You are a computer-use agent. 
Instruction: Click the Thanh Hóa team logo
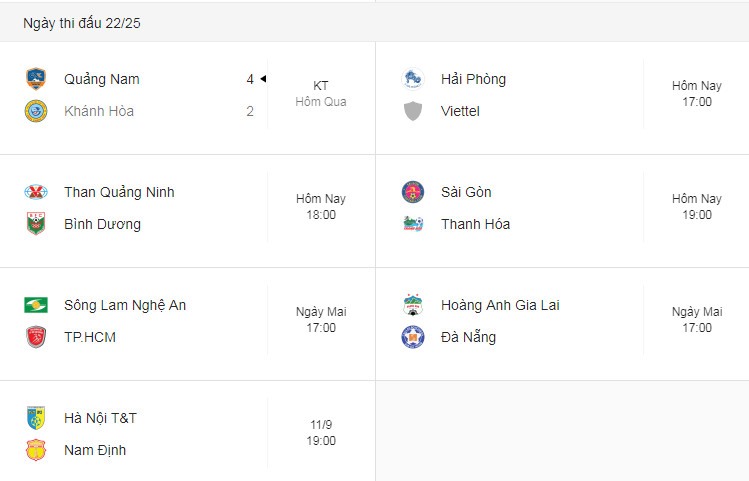[413, 224]
